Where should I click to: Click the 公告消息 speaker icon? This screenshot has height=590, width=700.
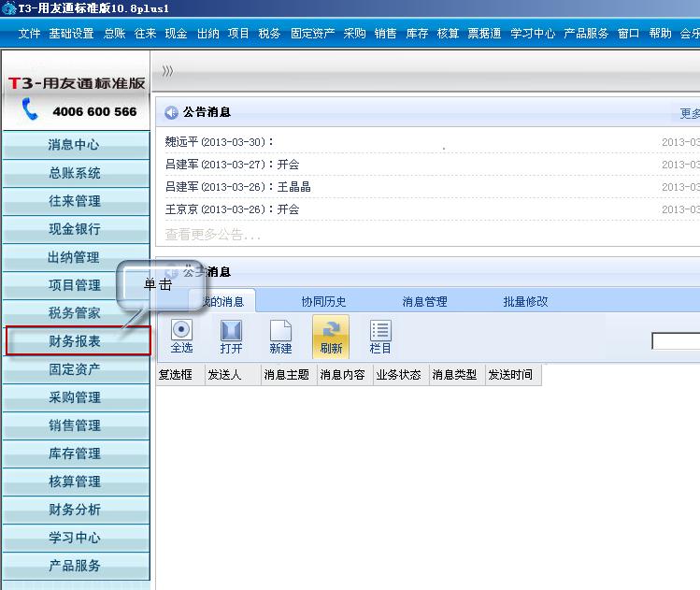click(x=171, y=112)
